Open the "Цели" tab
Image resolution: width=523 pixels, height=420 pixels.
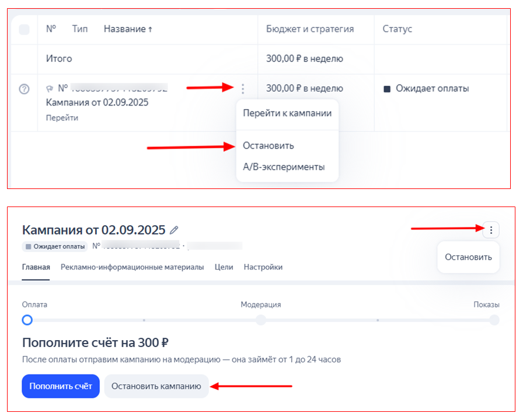(224, 267)
